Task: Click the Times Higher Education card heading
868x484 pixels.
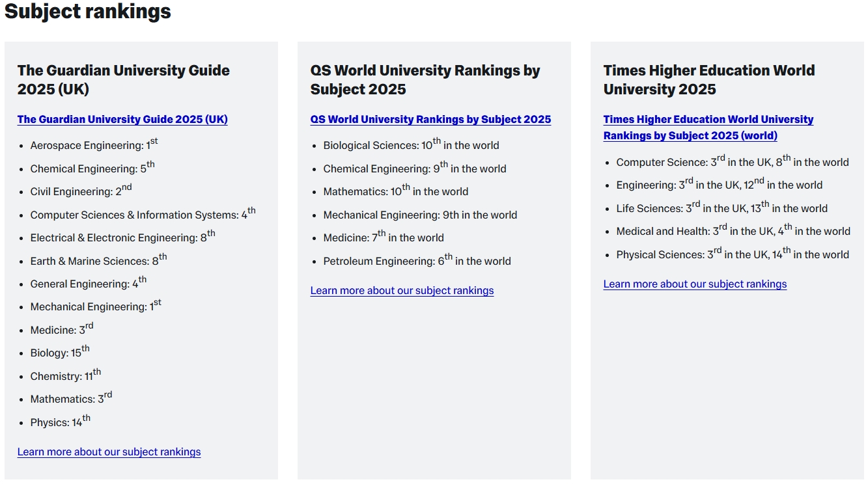Action: pos(709,79)
